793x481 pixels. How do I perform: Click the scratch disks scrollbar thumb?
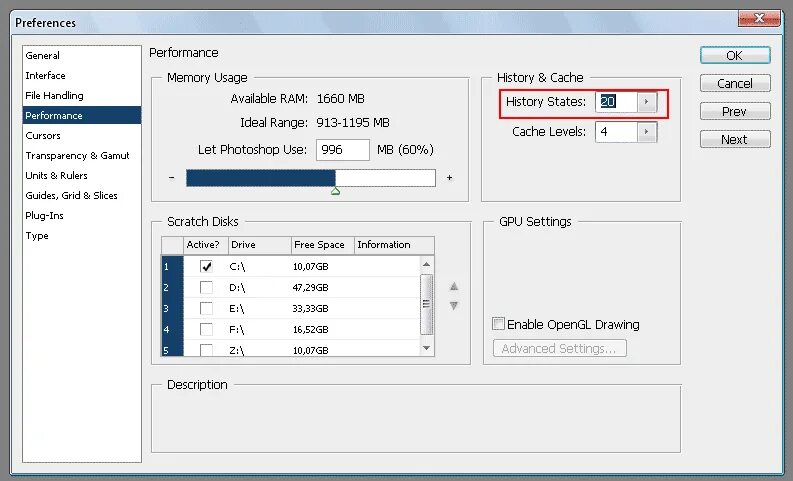[x=426, y=304]
